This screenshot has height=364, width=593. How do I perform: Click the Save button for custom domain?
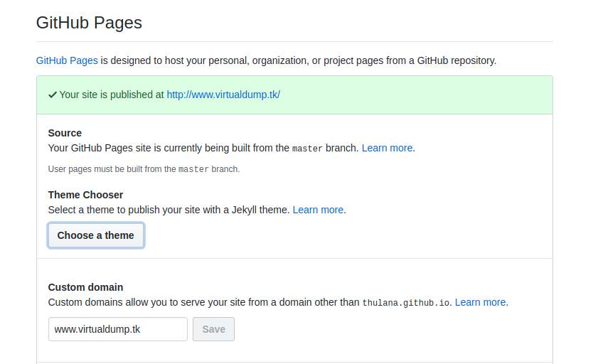214,329
